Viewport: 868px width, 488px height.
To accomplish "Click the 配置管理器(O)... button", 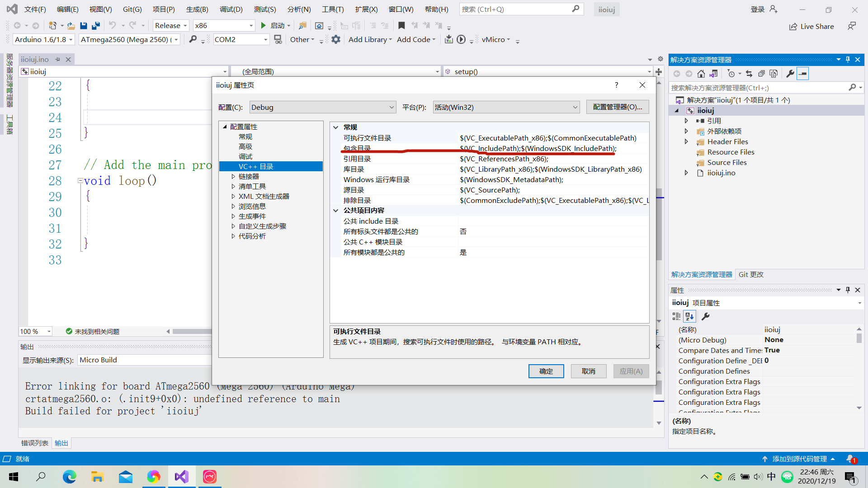I will tap(617, 107).
